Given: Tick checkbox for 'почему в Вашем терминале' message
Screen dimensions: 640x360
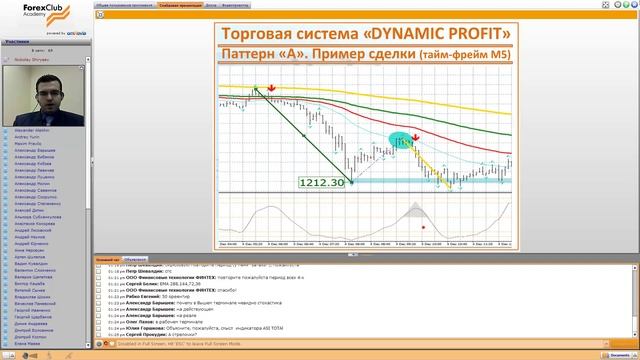Looking at the screenshot, I should [x=98, y=303].
